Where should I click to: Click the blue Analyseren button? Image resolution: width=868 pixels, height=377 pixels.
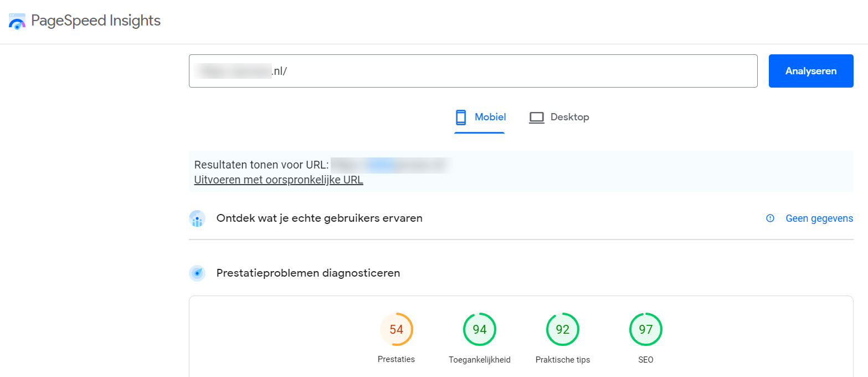(811, 71)
